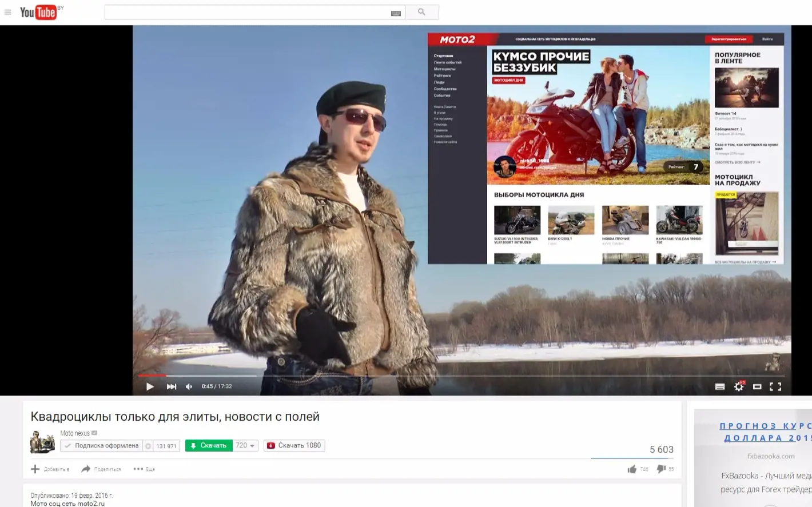Play the video with the play button
This screenshot has width=812, height=507.
pyautogui.click(x=150, y=386)
